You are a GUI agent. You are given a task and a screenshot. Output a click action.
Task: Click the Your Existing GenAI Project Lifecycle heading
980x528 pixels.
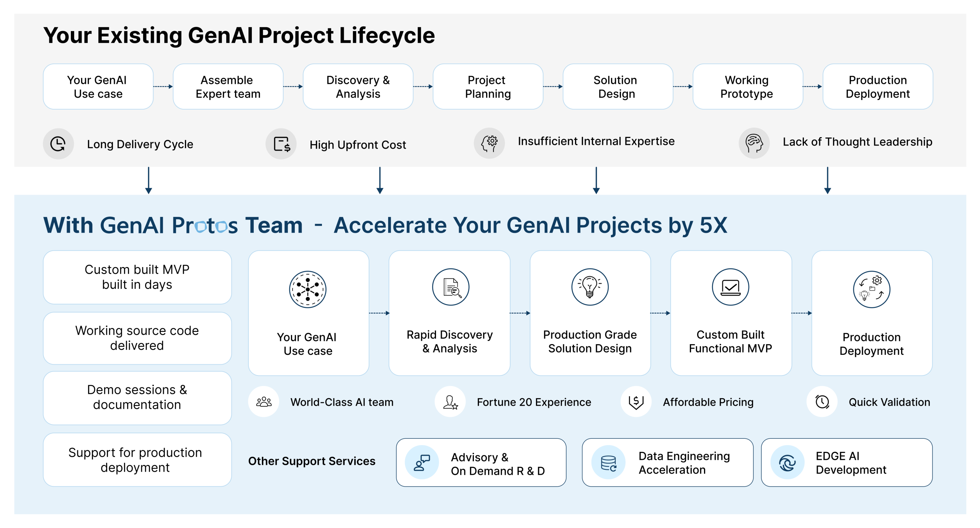point(239,36)
